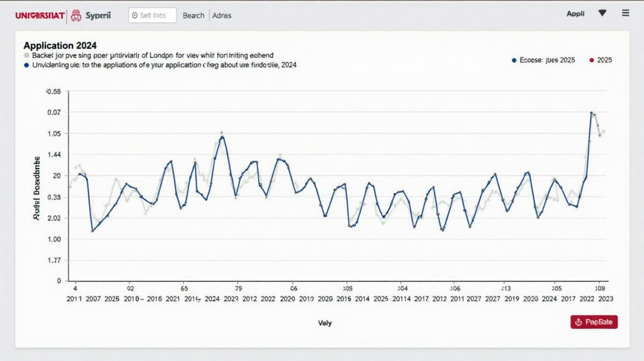Click the red data point at chart mid-peak

[x=221, y=132]
